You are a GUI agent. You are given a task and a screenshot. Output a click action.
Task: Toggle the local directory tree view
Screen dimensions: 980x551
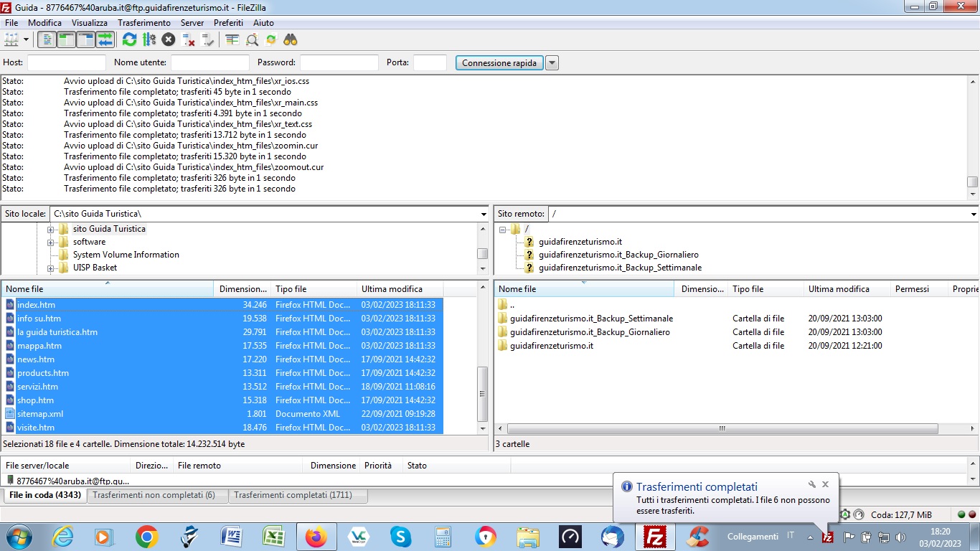66,39
